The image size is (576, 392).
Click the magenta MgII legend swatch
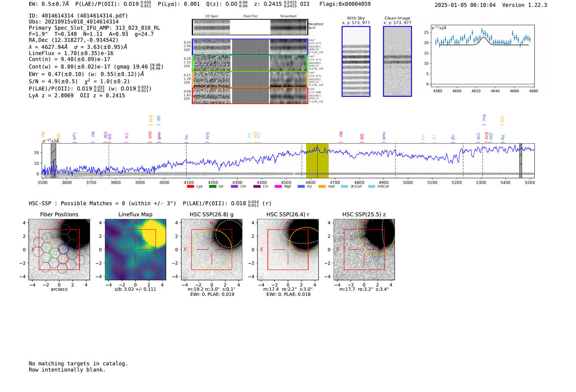(x=278, y=187)
